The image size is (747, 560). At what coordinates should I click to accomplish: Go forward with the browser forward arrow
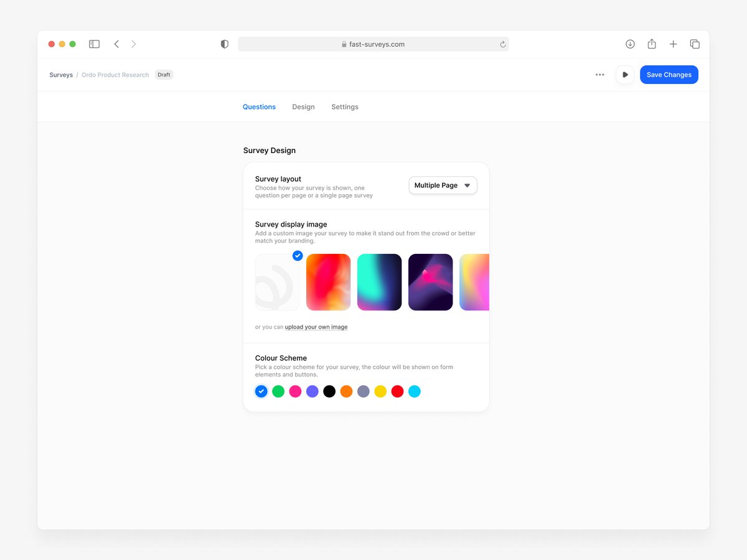(x=133, y=44)
